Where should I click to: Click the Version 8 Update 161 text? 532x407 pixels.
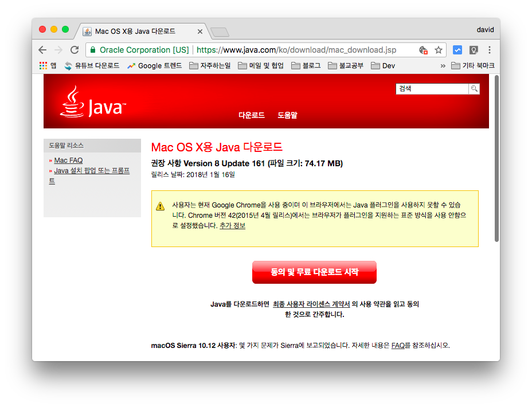tap(224, 163)
